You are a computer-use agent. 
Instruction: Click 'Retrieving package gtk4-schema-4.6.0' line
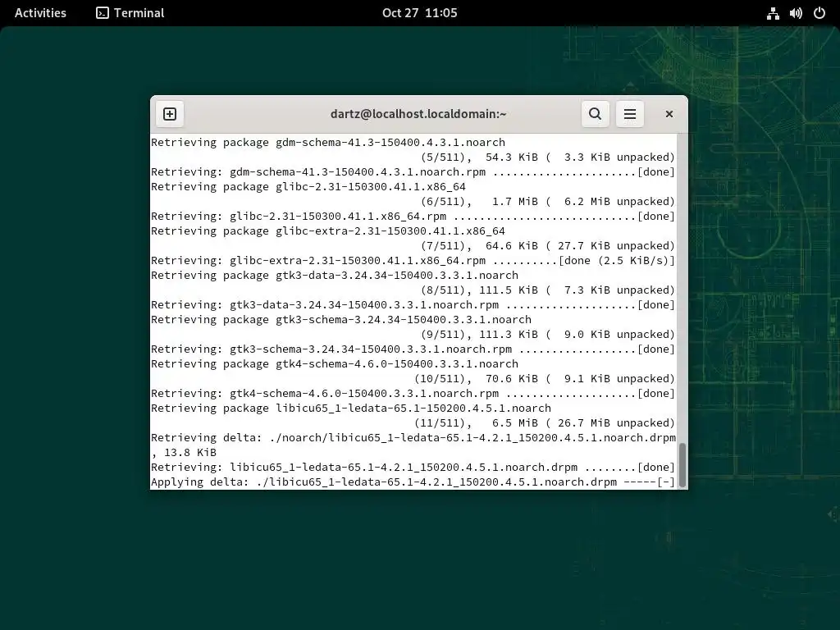point(335,364)
